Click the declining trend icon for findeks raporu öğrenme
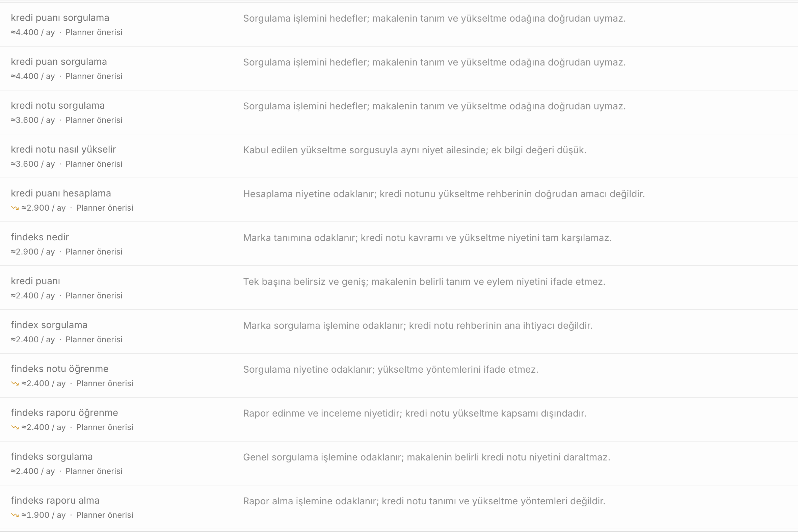 coord(15,427)
